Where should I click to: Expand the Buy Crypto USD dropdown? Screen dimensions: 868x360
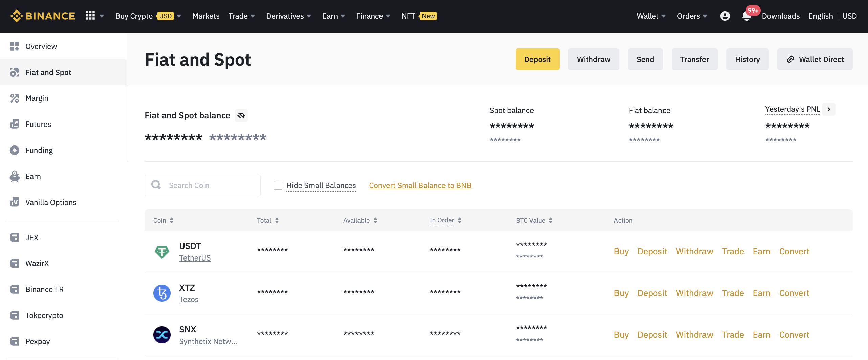point(179,16)
